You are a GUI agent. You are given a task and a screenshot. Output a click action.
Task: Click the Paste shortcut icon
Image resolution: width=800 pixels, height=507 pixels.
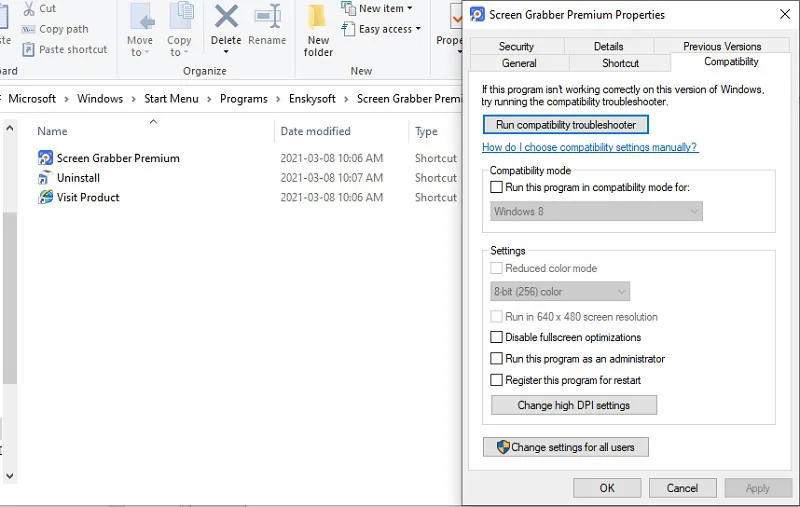(29, 49)
